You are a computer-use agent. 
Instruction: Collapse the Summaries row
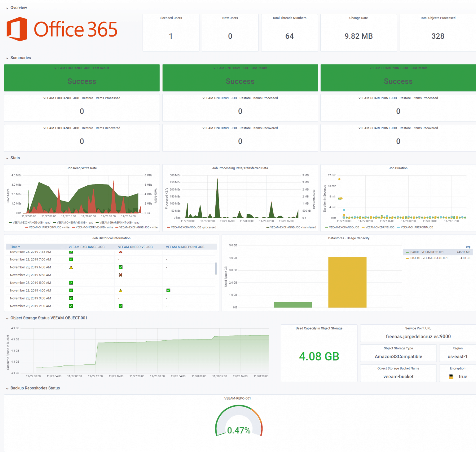click(x=20, y=58)
